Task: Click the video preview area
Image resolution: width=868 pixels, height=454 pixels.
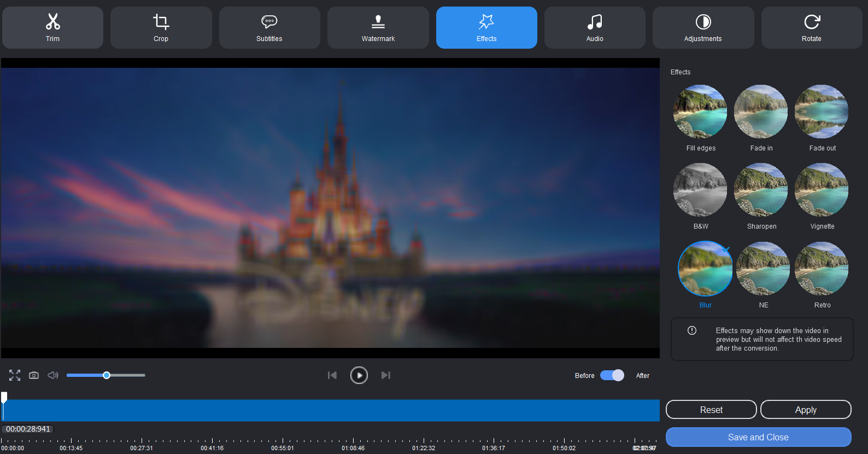Action: coord(330,208)
